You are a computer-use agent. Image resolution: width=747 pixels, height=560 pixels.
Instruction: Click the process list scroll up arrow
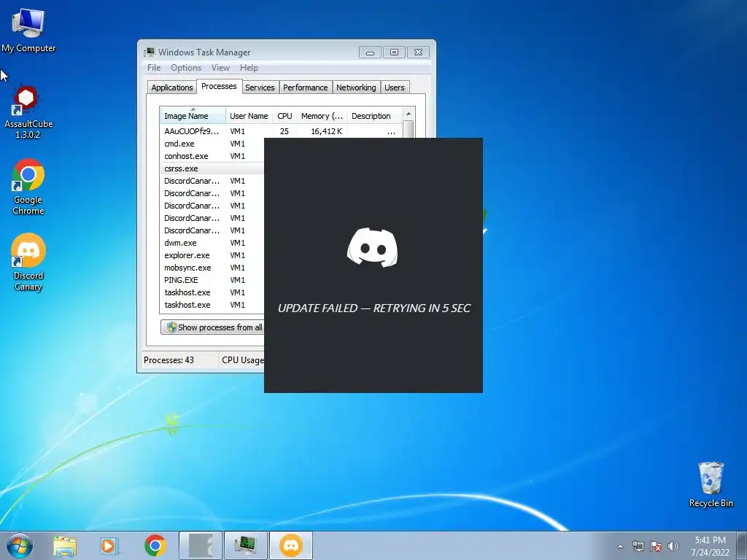tap(409, 114)
